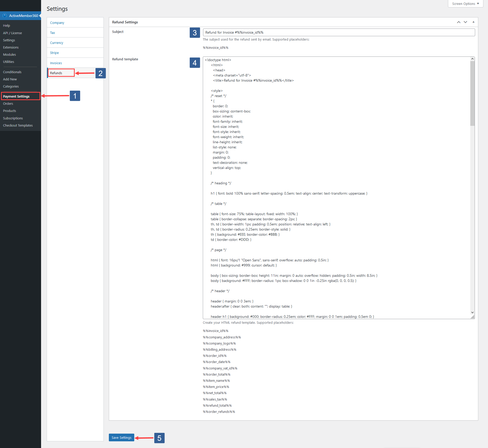The height and width of the screenshot is (448, 488).
Task: Switch to the Invoices tab
Action: (x=56, y=63)
